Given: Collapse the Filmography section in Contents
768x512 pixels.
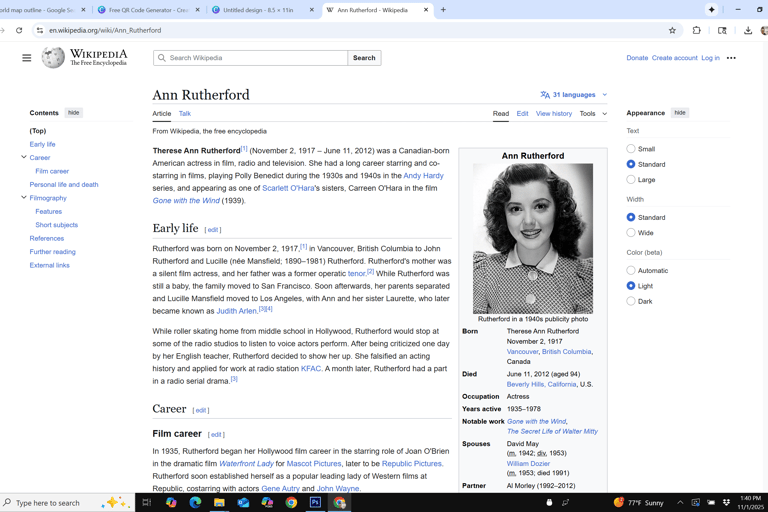Looking at the screenshot, I should 24,197.
